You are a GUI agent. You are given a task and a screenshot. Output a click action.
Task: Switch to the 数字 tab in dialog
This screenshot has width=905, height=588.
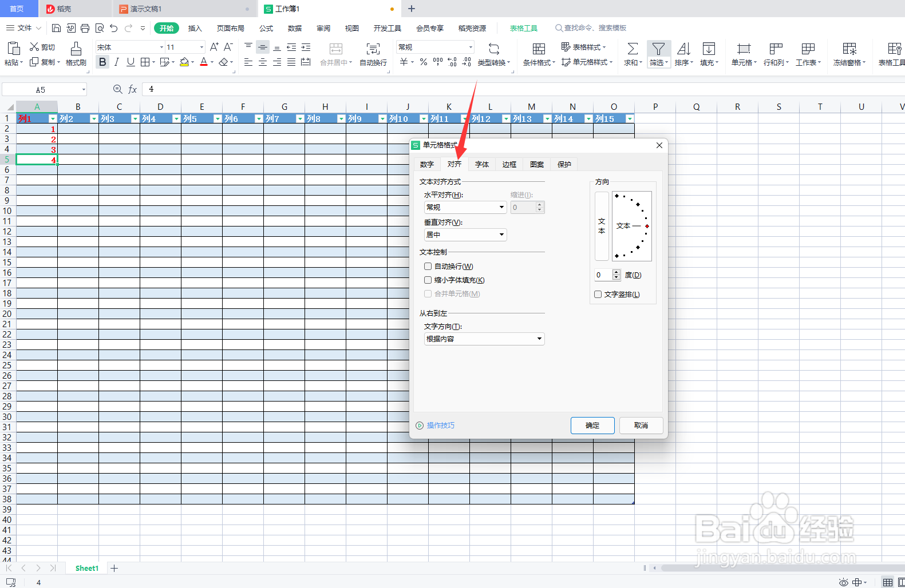coord(427,164)
